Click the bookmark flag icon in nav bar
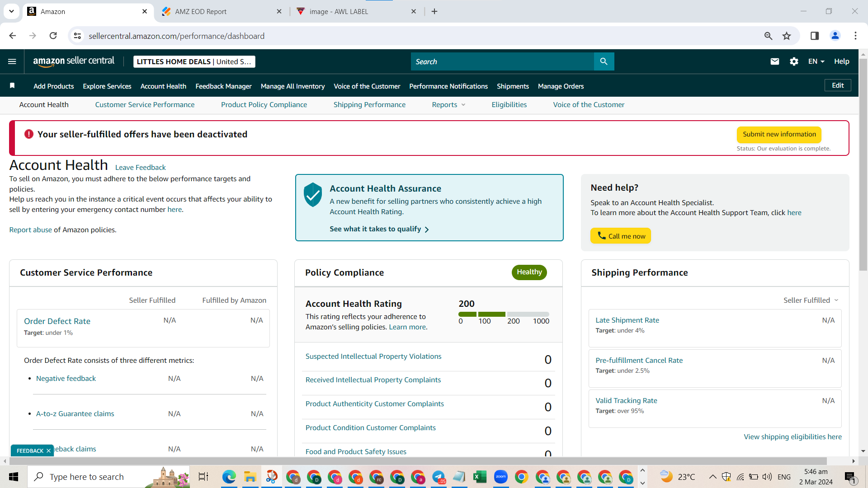 pos(12,86)
